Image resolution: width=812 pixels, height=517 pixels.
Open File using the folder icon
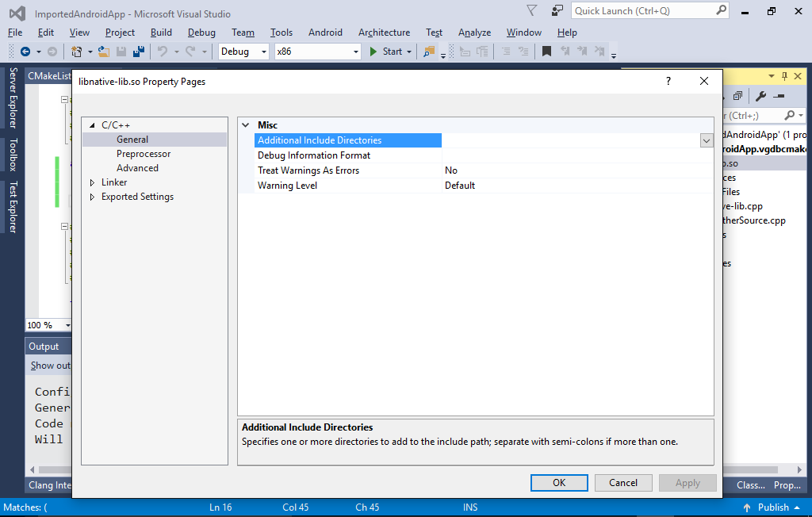(x=104, y=52)
